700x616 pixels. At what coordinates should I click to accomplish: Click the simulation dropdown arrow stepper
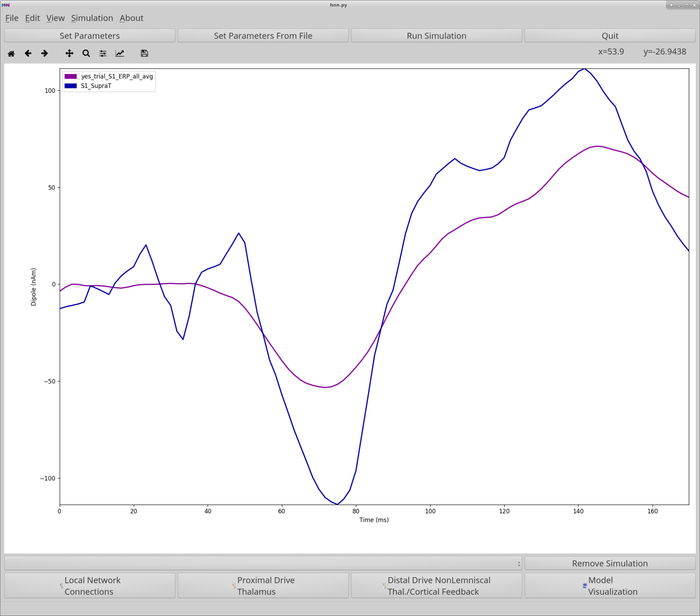click(519, 563)
